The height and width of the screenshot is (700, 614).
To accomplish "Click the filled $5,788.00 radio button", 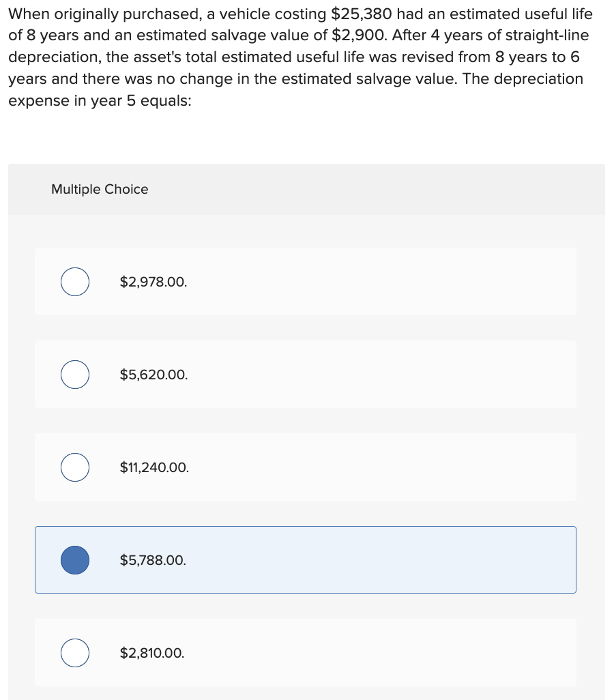I will coord(75,560).
